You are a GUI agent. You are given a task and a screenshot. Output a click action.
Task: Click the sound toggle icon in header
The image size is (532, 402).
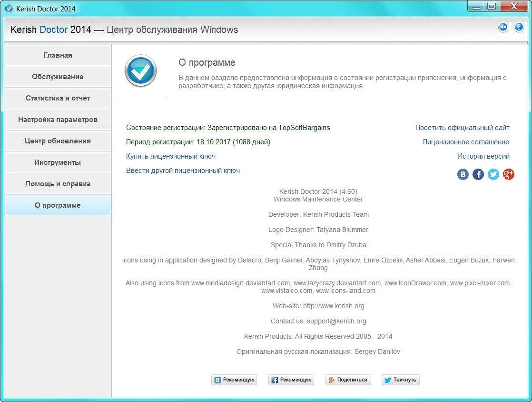[503, 27]
